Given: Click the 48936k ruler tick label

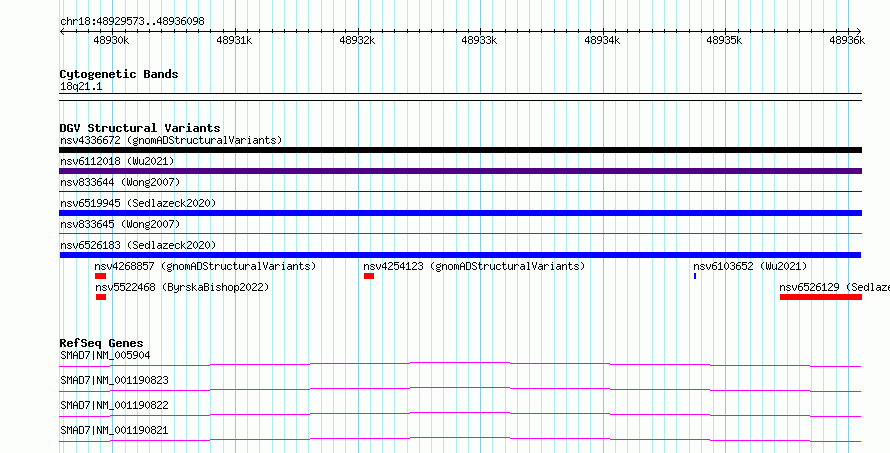Looking at the screenshot, I should click(x=847, y=40).
